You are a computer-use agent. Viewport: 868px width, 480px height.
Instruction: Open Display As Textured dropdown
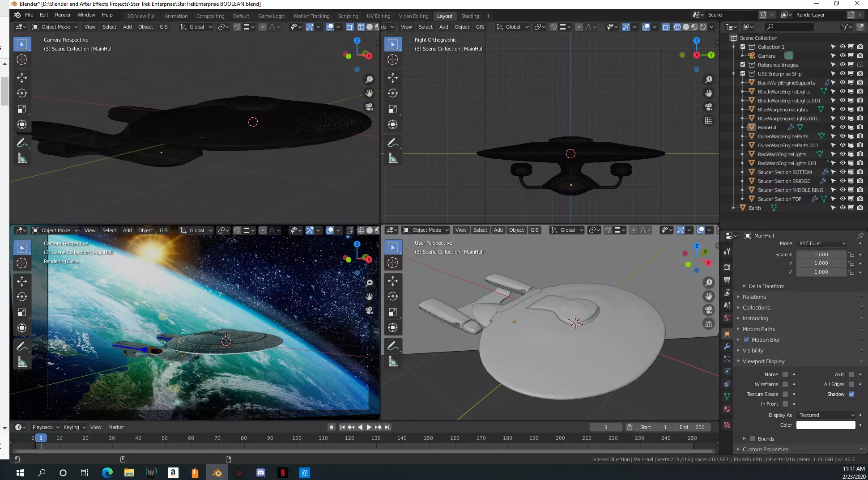click(x=826, y=415)
